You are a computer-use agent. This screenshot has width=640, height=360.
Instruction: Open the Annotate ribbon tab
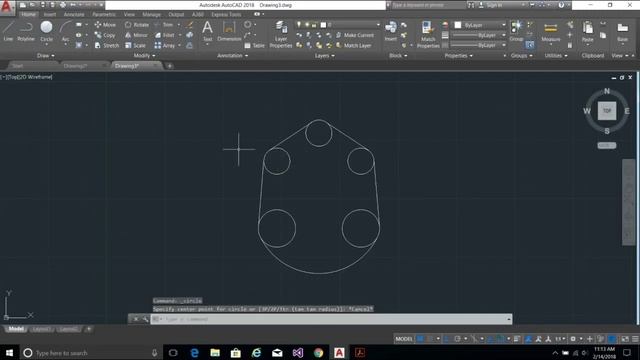(74, 14)
